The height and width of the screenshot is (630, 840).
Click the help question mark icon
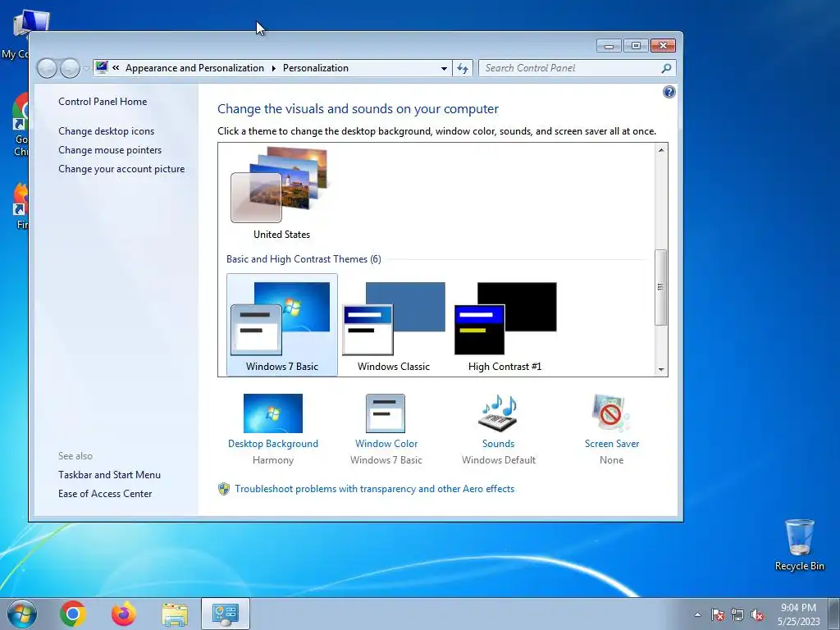pos(669,92)
